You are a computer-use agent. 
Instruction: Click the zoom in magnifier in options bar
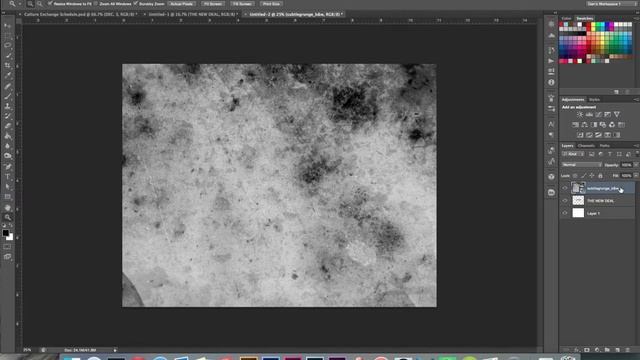30,4
